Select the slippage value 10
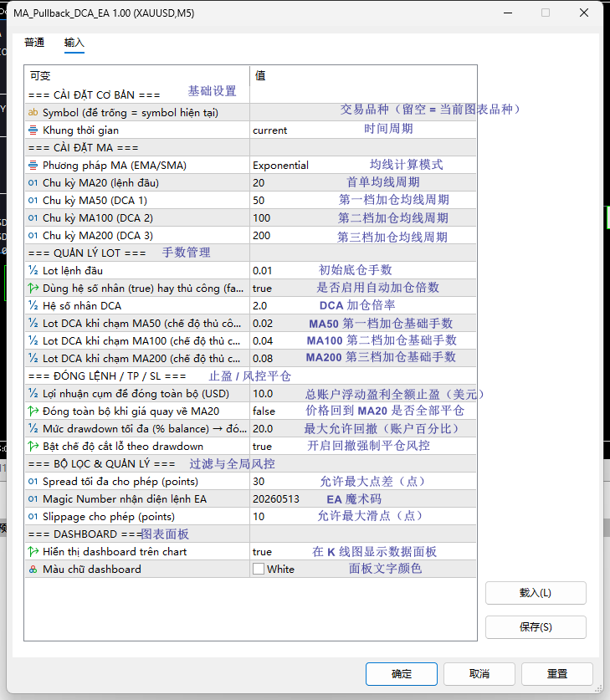This screenshot has height=700, width=610. coord(259,517)
